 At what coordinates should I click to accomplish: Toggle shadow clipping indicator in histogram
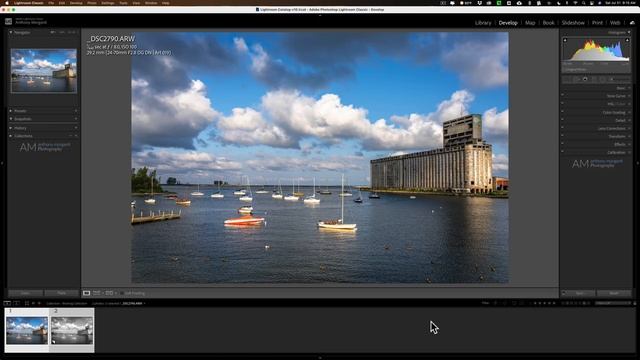point(565,40)
